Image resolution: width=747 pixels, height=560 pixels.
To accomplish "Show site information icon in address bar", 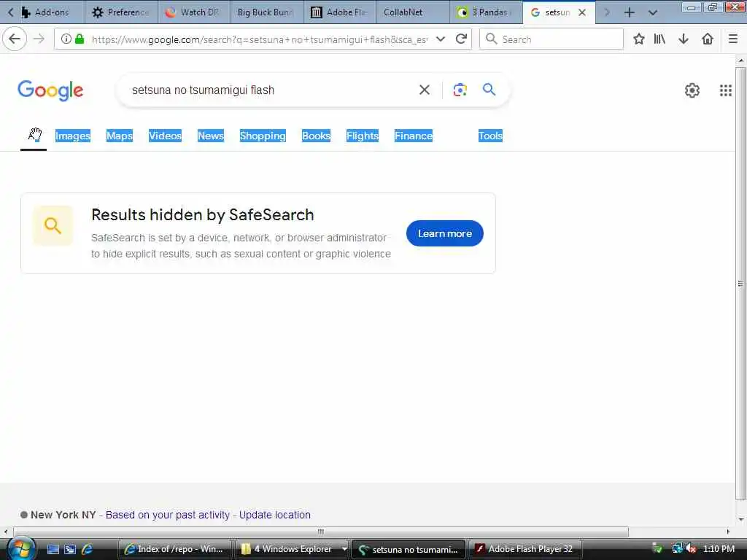I will [x=66, y=39].
